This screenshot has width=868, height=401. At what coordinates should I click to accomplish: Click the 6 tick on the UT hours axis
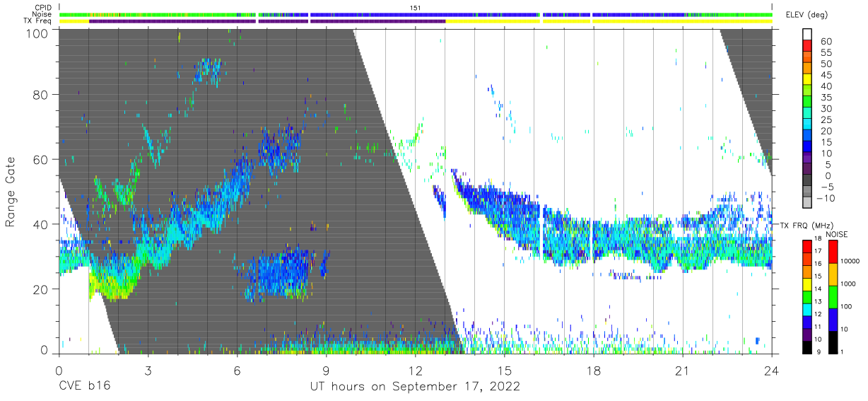237,371
